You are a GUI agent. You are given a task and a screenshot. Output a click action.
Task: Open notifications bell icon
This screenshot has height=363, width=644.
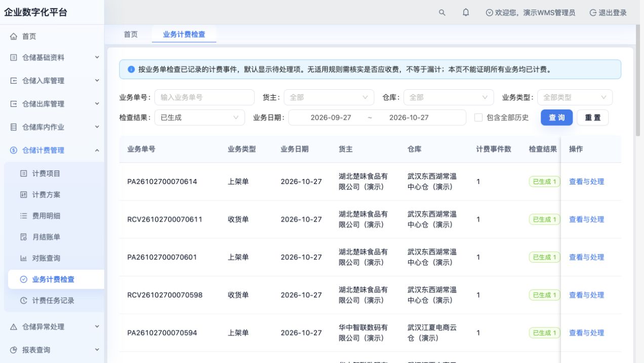[x=466, y=13]
